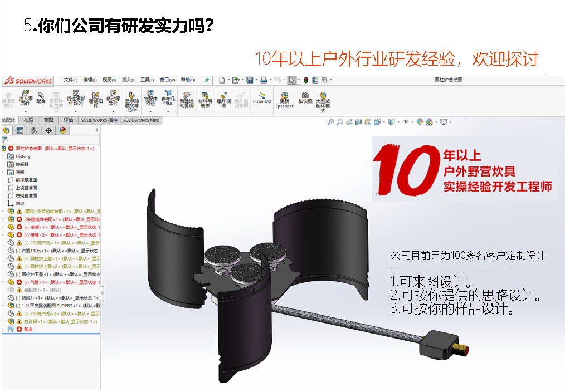Open dropdown arrow under 移动零部件

pyautogui.click(x=113, y=111)
